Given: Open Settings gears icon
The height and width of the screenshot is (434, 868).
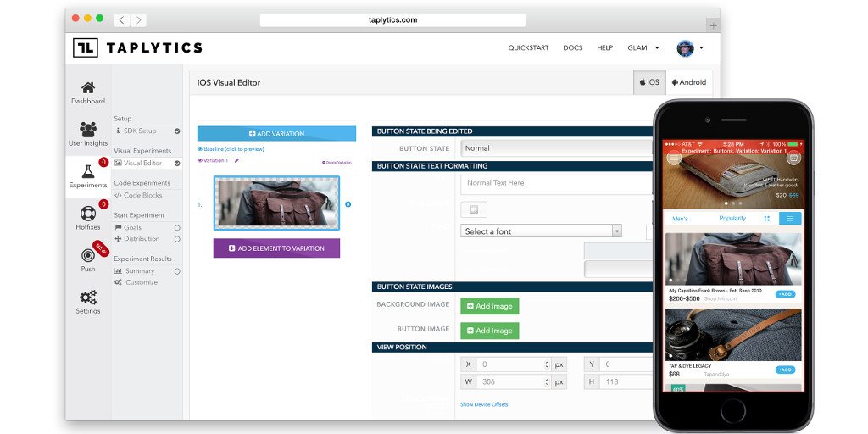Looking at the screenshot, I should click(x=88, y=298).
